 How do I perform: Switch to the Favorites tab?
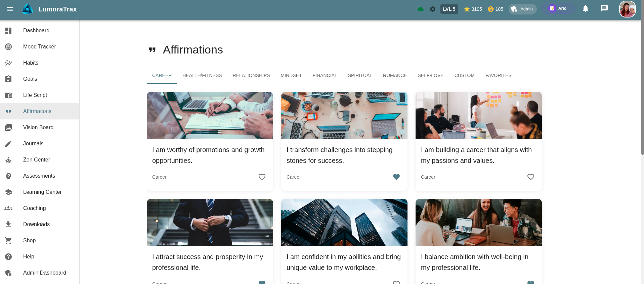[498, 75]
